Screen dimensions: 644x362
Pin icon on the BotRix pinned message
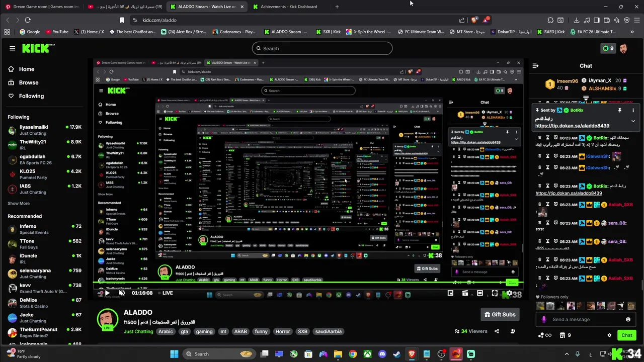click(x=620, y=110)
